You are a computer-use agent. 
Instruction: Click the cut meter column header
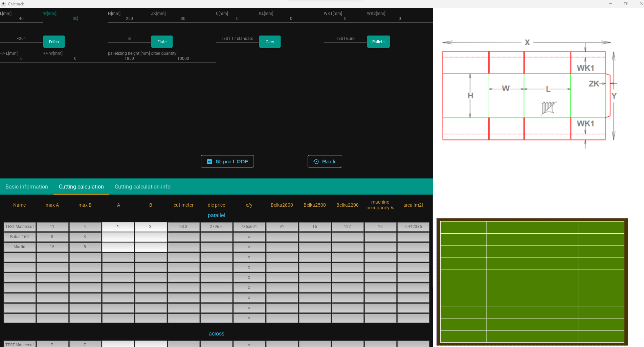pos(183,205)
